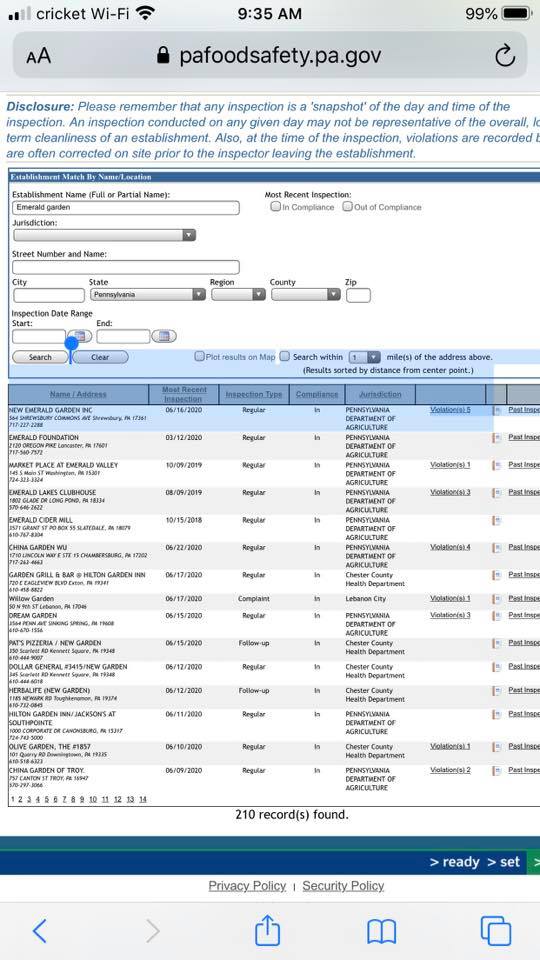540x960 pixels.
Task: Open report icon for Willow Garden row
Action: pyautogui.click(x=497, y=598)
